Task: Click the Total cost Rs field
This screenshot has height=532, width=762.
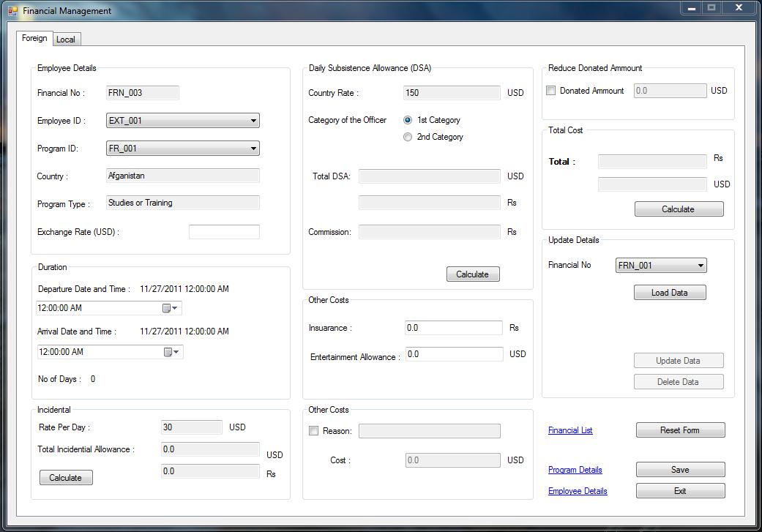Action: pyautogui.click(x=652, y=161)
